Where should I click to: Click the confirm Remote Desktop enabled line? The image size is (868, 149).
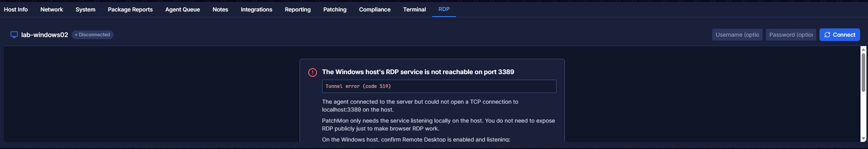tap(416, 139)
